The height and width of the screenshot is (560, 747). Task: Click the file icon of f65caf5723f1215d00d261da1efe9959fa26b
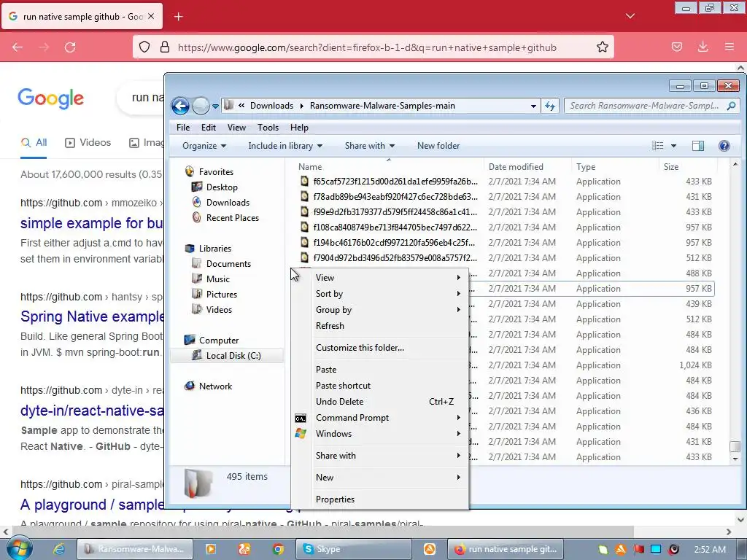tap(304, 181)
